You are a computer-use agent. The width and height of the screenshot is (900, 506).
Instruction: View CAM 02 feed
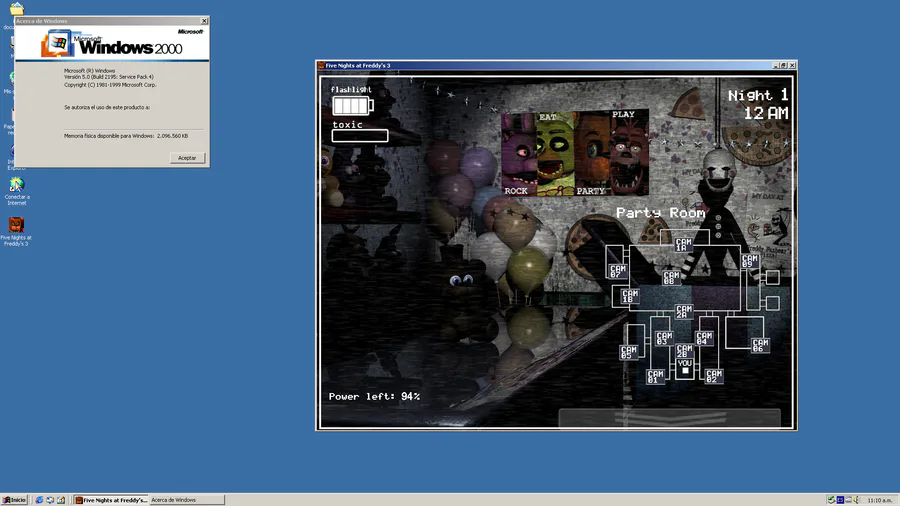(713, 376)
